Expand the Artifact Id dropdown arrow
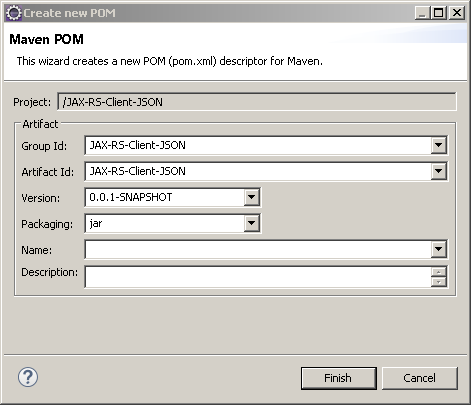This screenshot has height=405, width=471. pos(438,171)
